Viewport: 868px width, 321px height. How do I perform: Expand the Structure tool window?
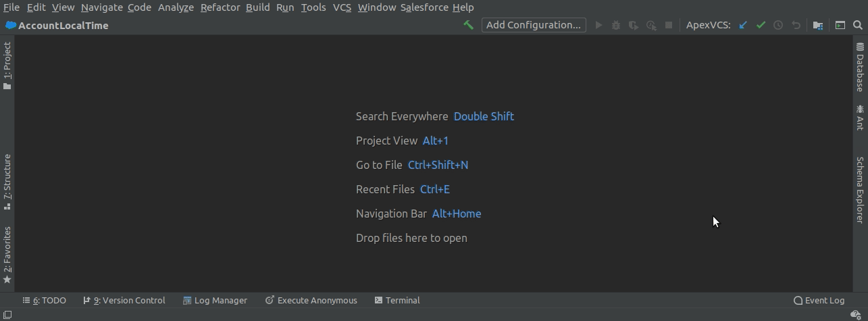[x=7, y=182]
